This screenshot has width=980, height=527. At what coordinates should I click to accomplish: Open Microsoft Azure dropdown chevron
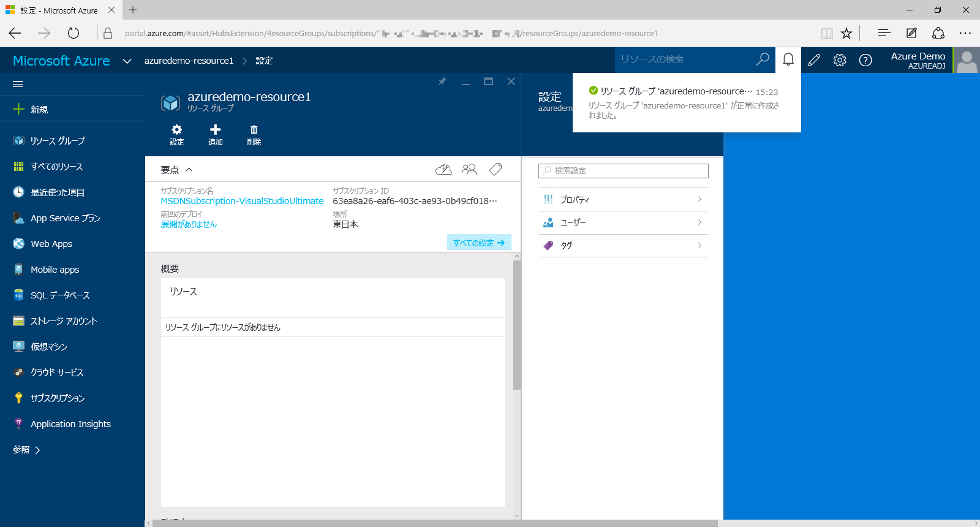[127, 61]
